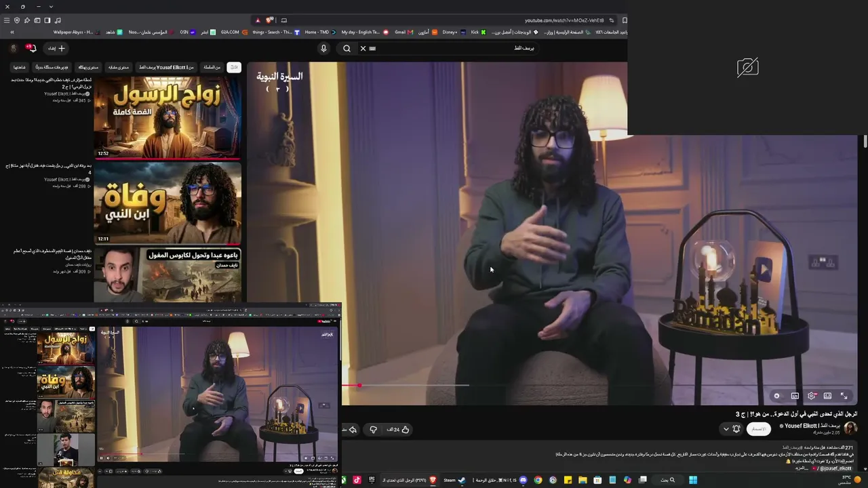Select the selected white filter chip
Image resolution: width=868 pixels, height=488 pixels.
click(234, 67)
